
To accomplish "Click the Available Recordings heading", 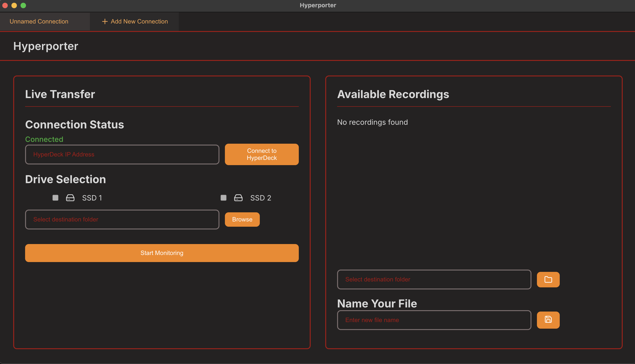I will (x=393, y=94).
